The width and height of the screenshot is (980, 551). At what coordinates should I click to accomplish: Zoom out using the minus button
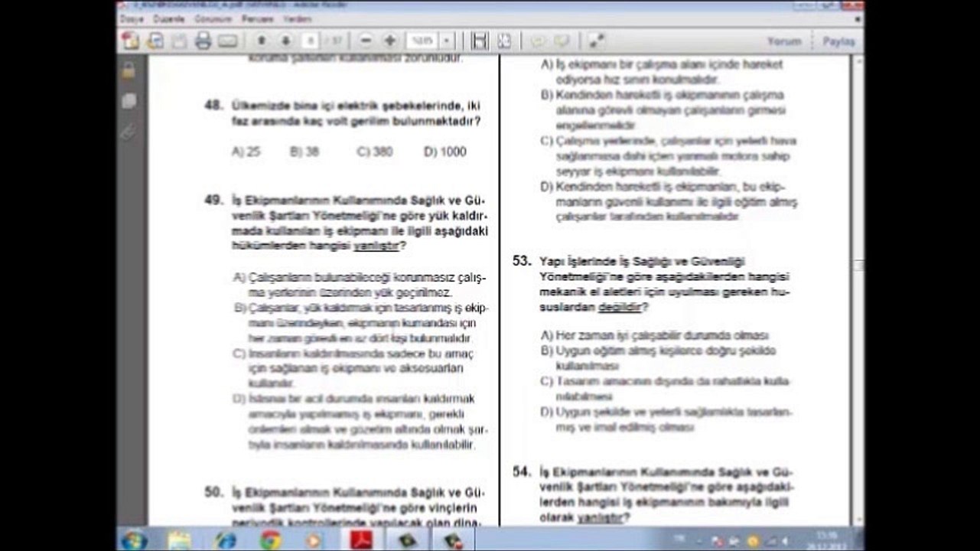[x=366, y=41]
